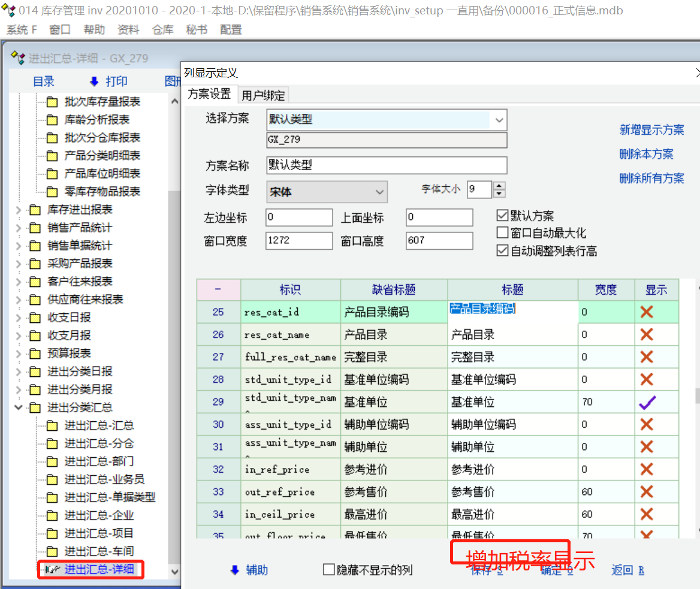Open the 仓库 menu

tap(162, 29)
